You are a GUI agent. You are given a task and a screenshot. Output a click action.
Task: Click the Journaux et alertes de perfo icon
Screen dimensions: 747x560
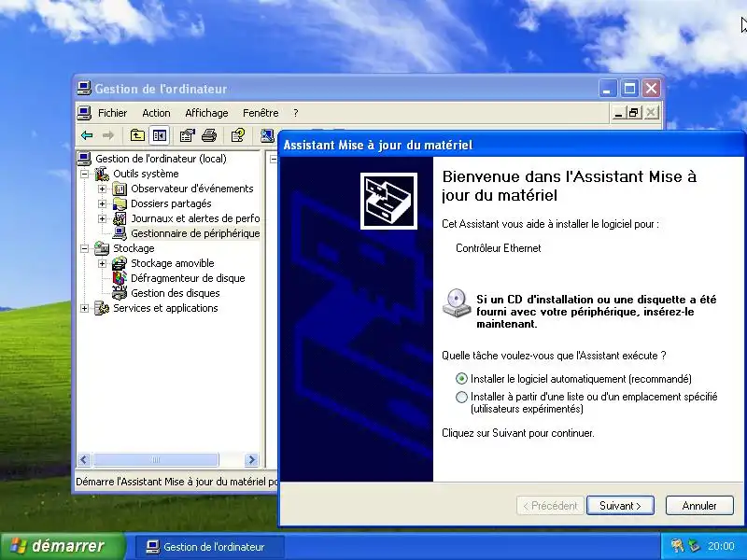coord(120,218)
